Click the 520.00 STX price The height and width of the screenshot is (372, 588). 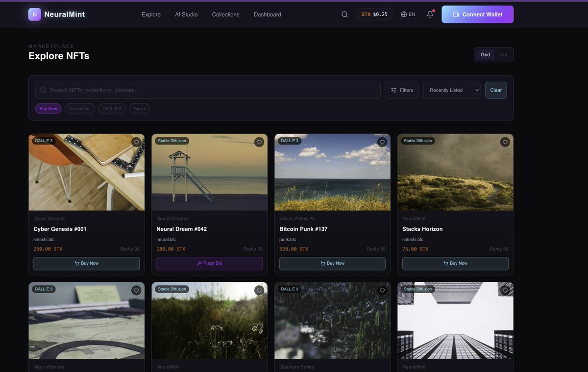click(x=294, y=249)
